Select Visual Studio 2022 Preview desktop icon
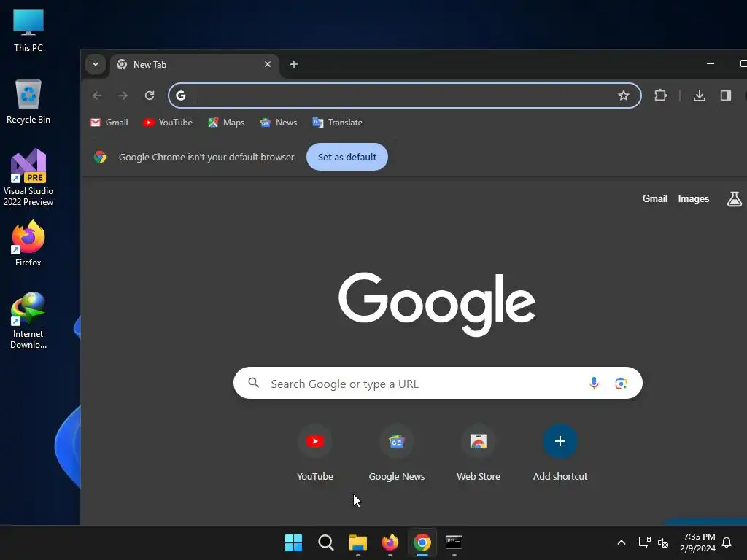 pos(28,178)
